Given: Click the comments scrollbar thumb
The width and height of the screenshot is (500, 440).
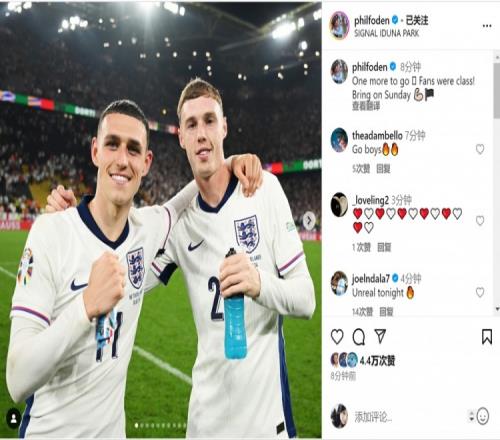Looking at the screenshot, I should [x=497, y=90].
